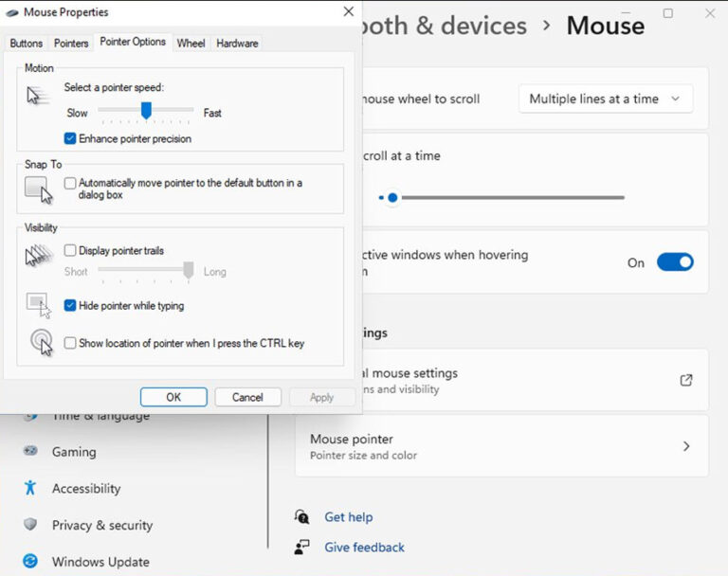Open the Give feedback link
Image resolution: width=728 pixels, height=576 pixels.
coord(364,548)
